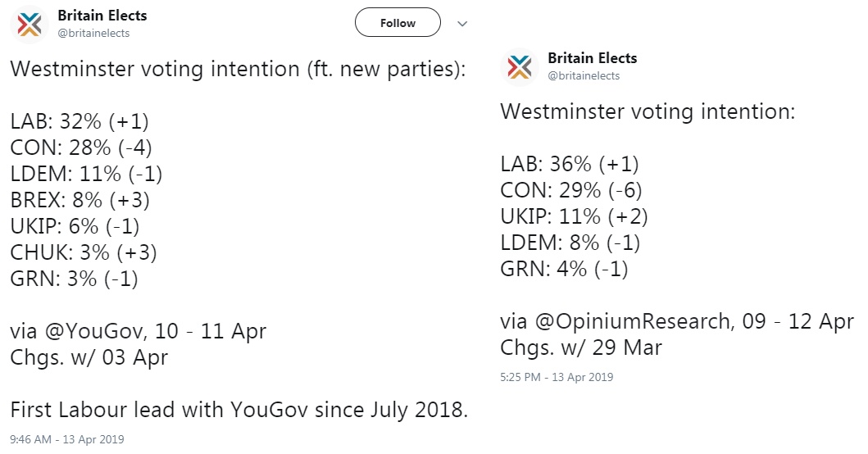
Task: Open the @britainelects handle in the right tweet
Action: [584, 76]
